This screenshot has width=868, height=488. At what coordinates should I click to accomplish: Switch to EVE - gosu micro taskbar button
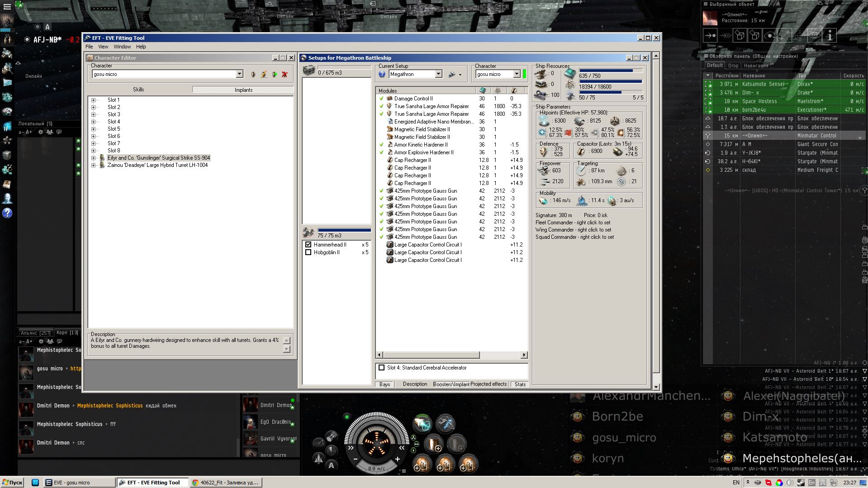tap(80, 483)
